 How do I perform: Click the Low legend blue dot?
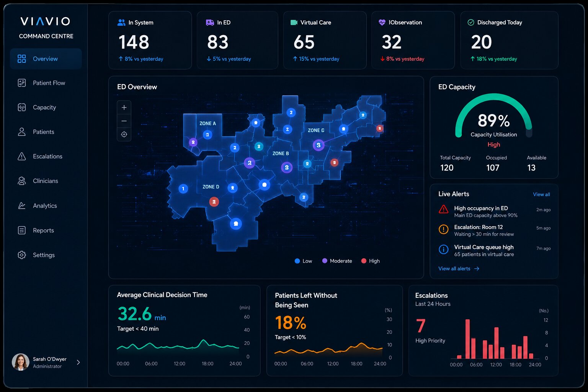click(x=297, y=261)
